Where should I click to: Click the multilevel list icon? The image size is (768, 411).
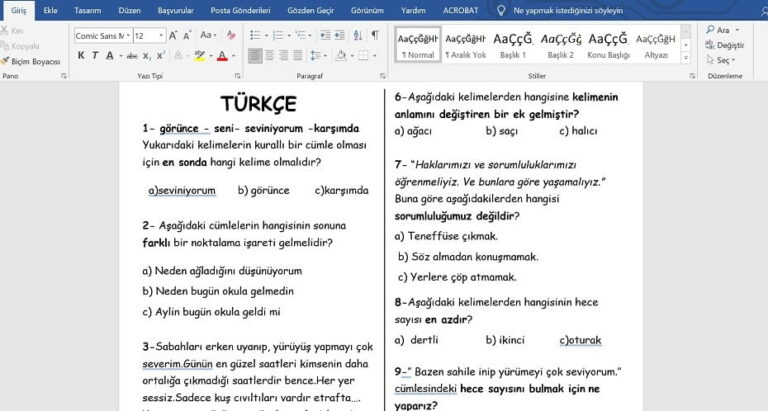(x=301, y=35)
